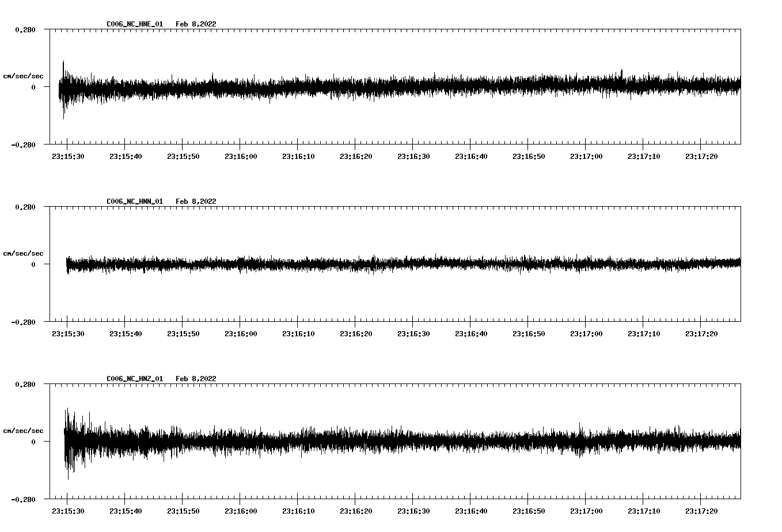Image resolution: width=782 pixels, height=532 pixels.
Task: Click the C006_NC_HNZ_01 channel title
Action: pyautogui.click(x=135, y=379)
